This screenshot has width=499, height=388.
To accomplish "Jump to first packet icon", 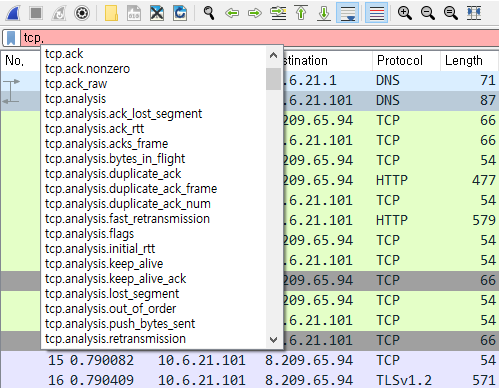I will [x=301, y=13].
